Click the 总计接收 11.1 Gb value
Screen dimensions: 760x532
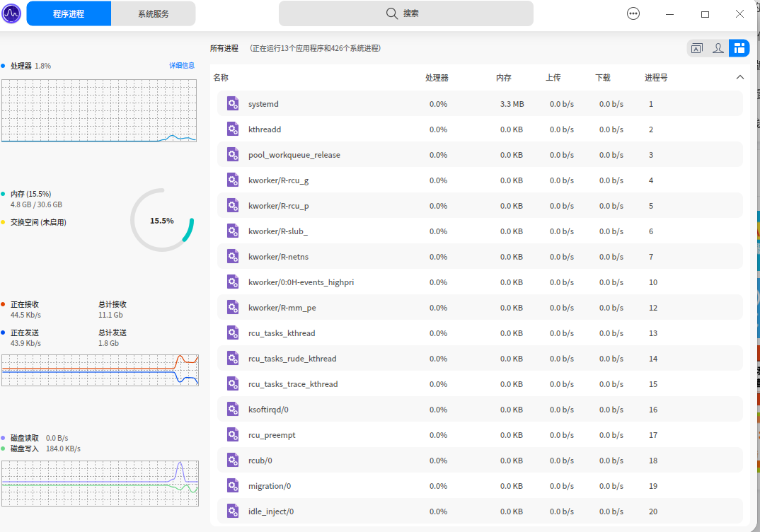pyautogui.click(x=110, y=315)
